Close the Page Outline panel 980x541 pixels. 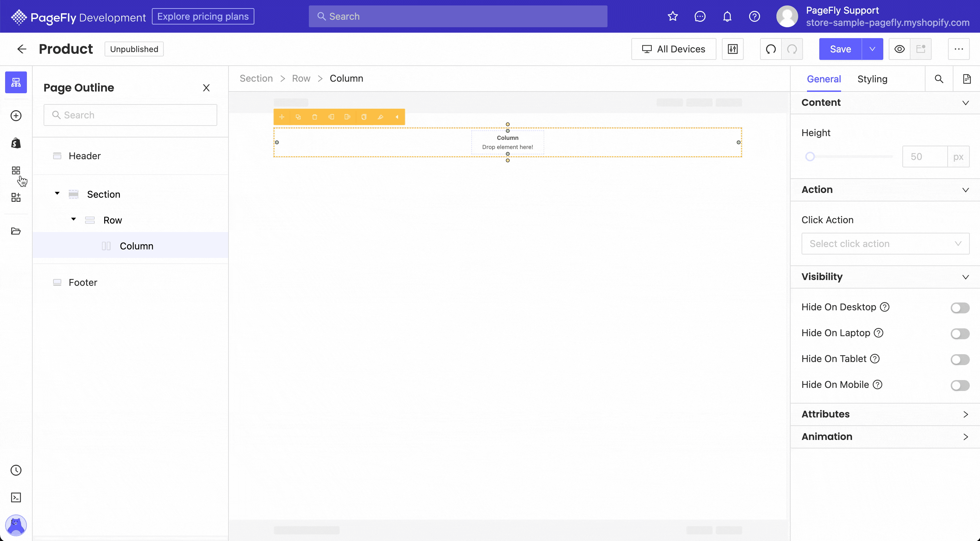coord(206,88)
